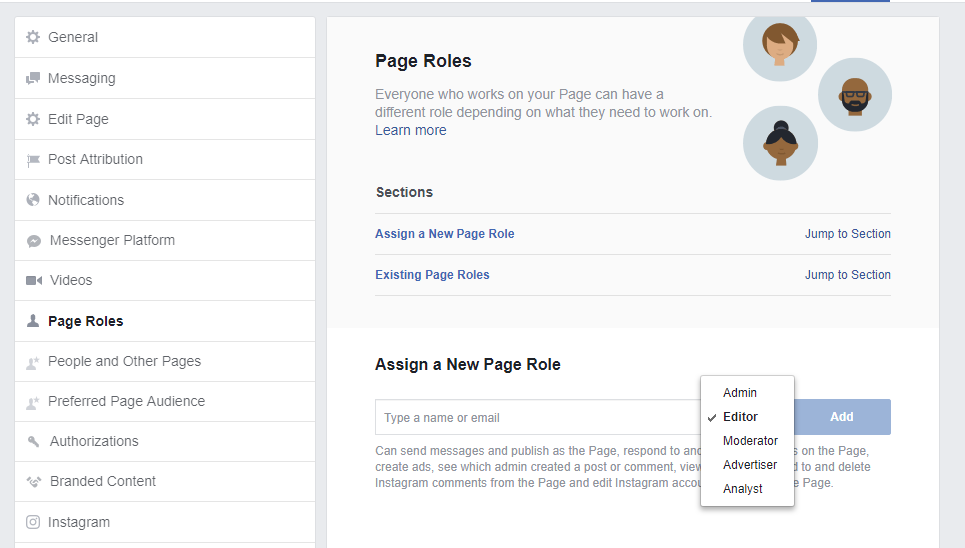Click the Messaging chat bubbles icon
This screenshot has width=965, height=548.
click(33, 78)
